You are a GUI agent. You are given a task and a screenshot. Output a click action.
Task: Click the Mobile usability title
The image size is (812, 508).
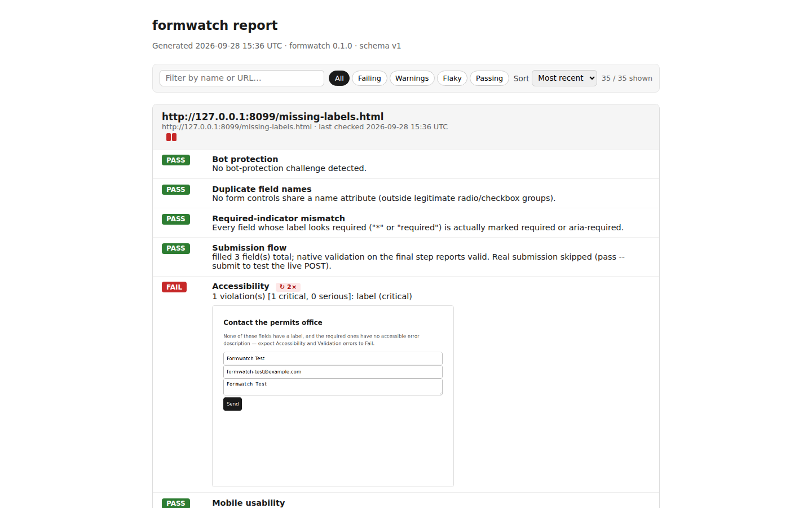pos(249,503)
